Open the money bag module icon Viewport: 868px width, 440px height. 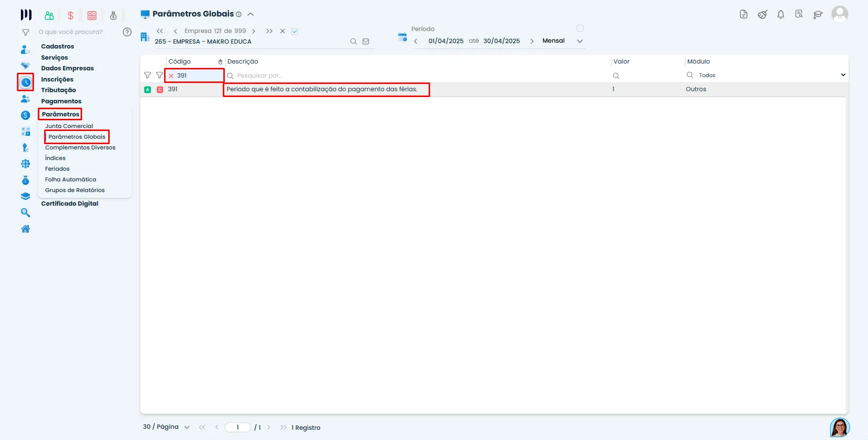(x=113, y=16)
